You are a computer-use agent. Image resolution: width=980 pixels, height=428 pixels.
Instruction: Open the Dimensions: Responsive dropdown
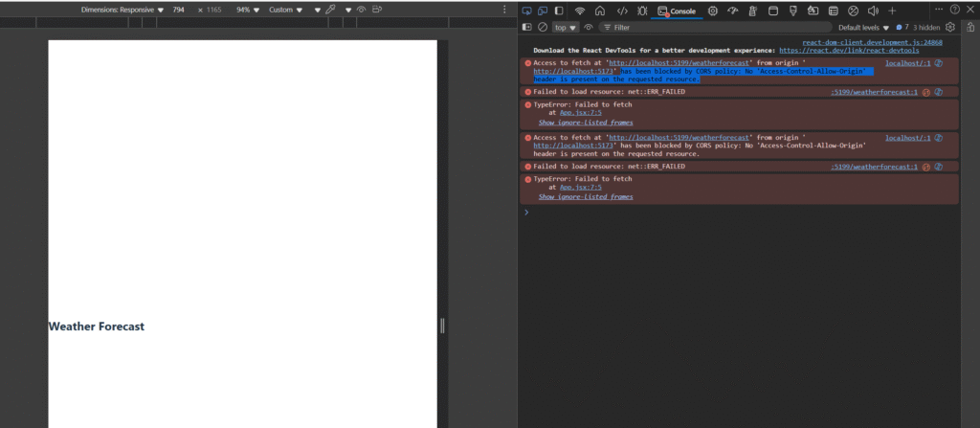(122, 10)
